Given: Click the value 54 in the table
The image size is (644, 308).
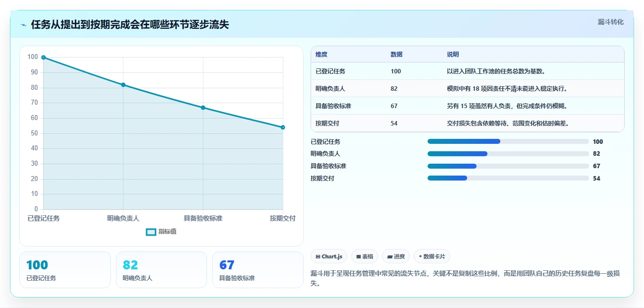Looking at the screenshot, I should click(394, 123).
